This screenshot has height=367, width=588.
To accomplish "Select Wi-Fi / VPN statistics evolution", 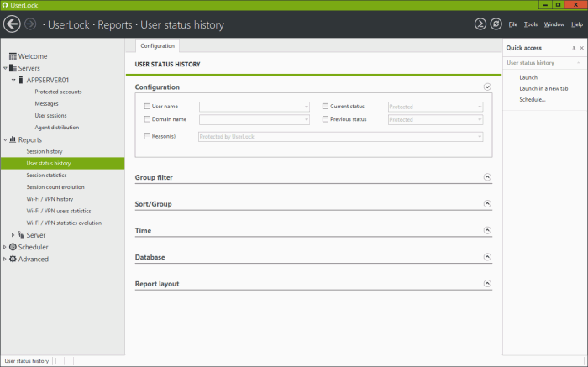I will tap(64, 223).
